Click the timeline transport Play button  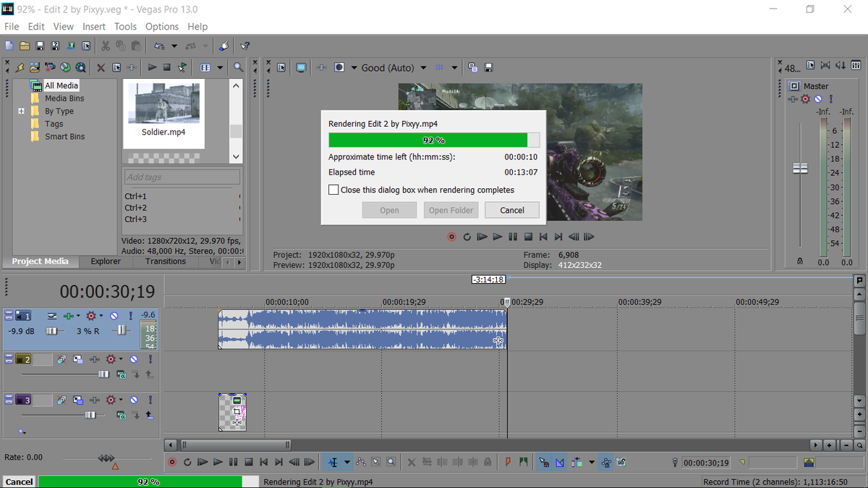[x=218, y=462]
